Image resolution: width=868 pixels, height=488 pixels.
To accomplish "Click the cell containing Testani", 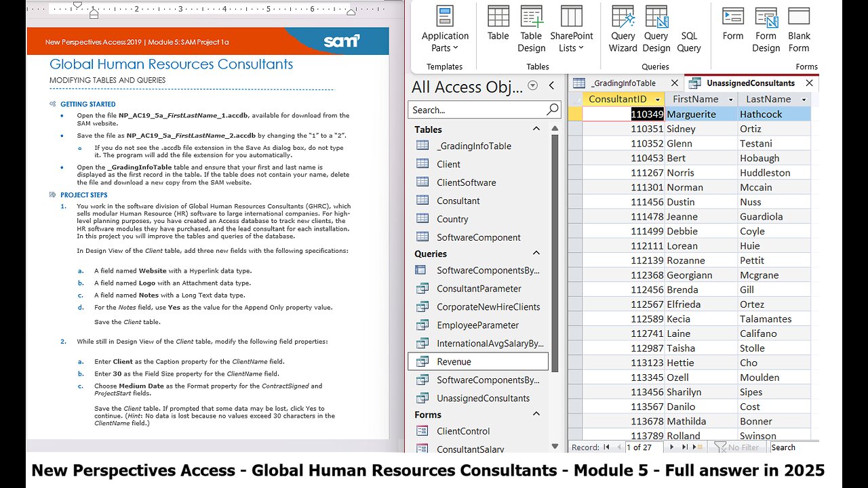I will pos(774,143).
